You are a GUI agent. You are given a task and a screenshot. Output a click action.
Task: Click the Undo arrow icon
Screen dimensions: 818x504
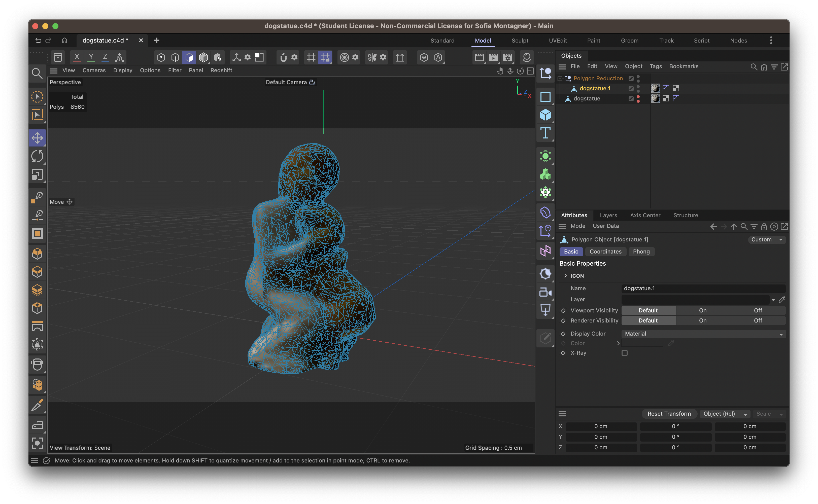click(38, 40)
